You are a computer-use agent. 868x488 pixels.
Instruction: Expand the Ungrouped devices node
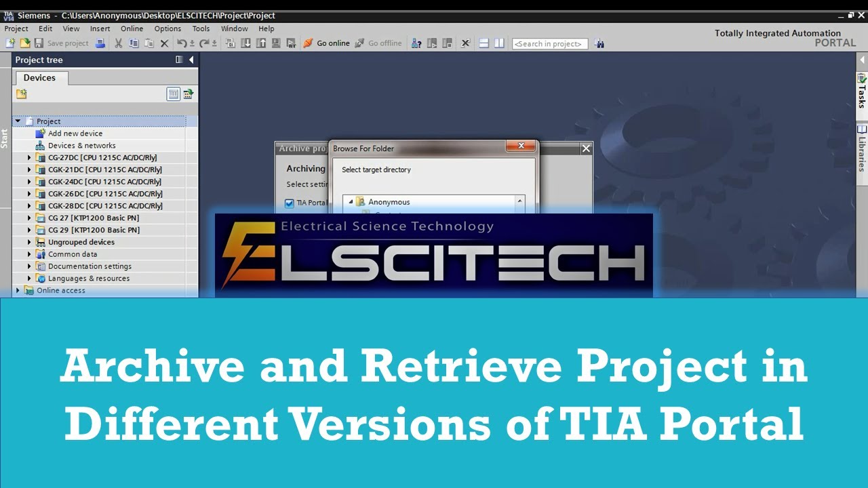pos(29,242)
